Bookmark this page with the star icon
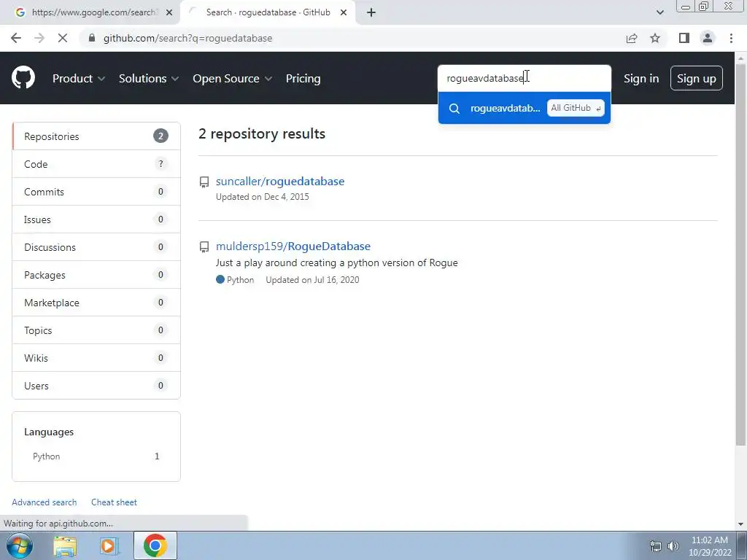This screenshot has height=560, width=747. click(655, 38)
